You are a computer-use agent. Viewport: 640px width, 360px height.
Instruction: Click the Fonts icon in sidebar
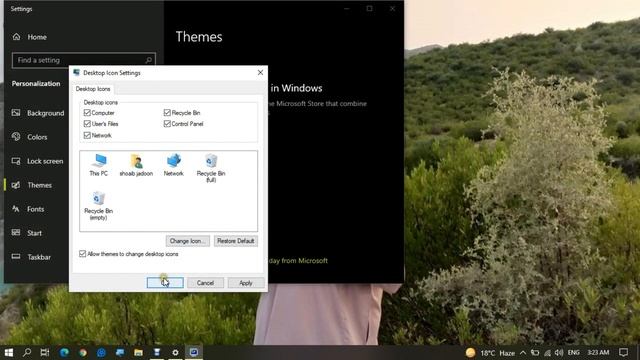coord(16,209)
